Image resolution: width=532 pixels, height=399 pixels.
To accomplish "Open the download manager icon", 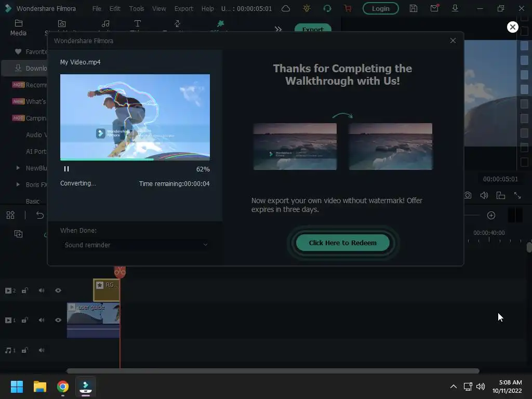I will [x=455, y=8].
